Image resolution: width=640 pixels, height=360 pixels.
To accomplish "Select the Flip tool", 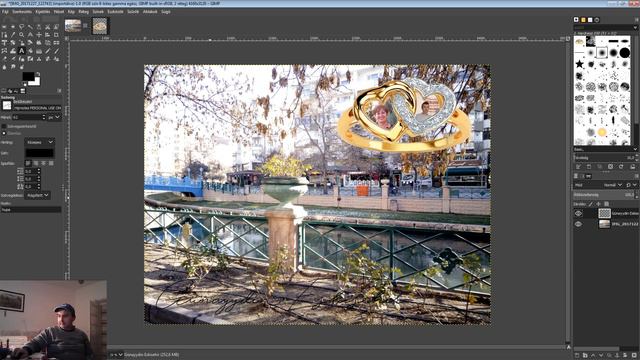I will 56,42.
